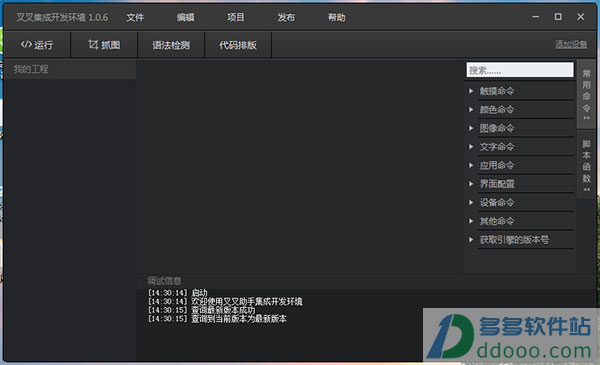This screenshot has height=365, width=600.
Task: Expand the 触摸命令 group arrow
Action: 471,91
